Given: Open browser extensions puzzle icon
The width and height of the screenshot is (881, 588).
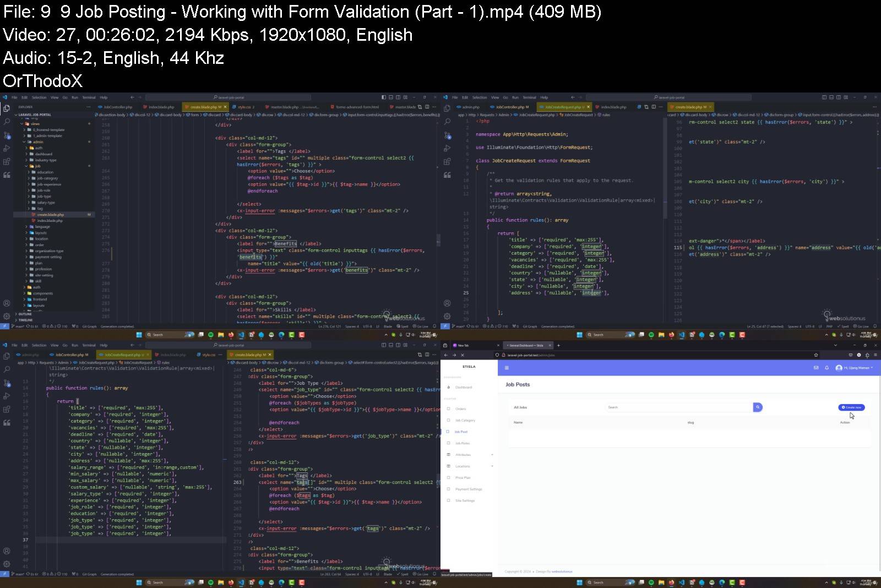Looking at the screenshot, I should click(867, 355).
